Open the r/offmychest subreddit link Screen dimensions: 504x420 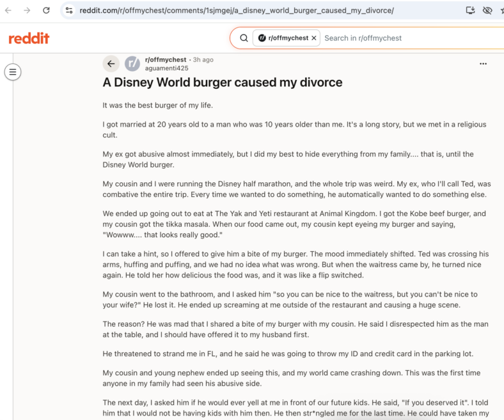(x=166, y=59)
